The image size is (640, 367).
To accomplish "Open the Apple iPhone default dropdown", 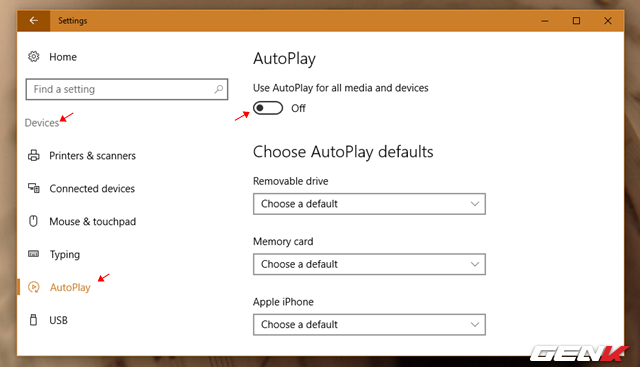I will (369, 325).
